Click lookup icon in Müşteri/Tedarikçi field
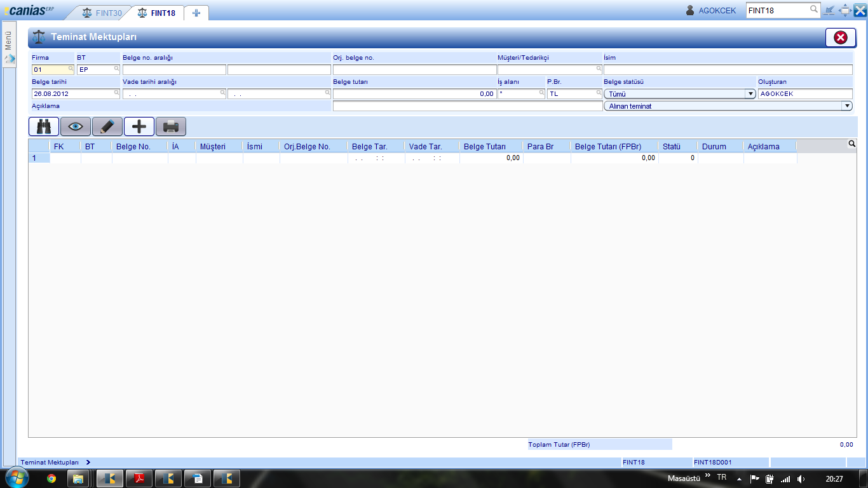 pyautogui.click(x=599, y=69)
